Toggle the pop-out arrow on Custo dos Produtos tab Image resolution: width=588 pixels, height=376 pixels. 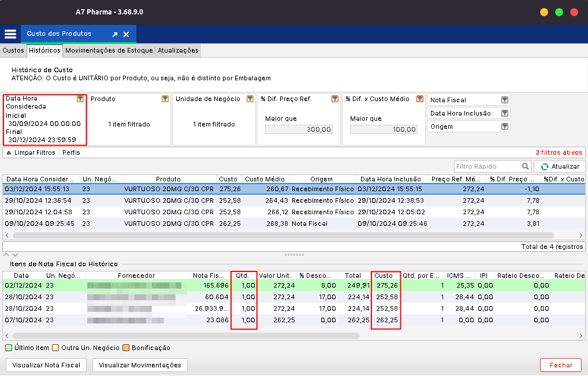[114, 34]
